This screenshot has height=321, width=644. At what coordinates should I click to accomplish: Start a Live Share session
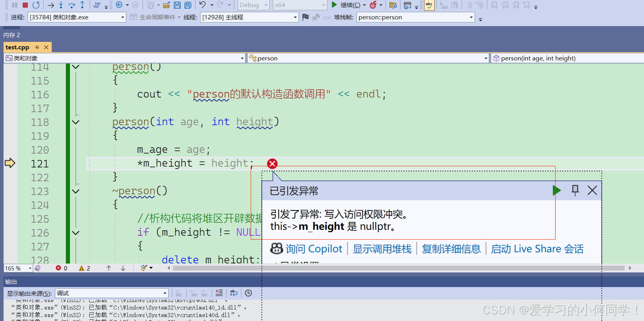point(537,249)
